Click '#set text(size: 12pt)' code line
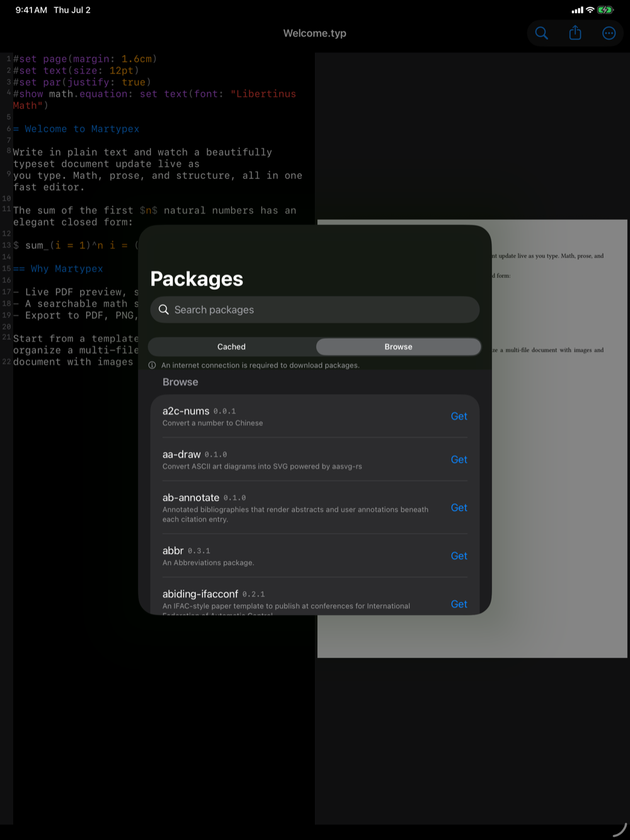This screenshot has width=630, height=840. click(x=76, y=71)
